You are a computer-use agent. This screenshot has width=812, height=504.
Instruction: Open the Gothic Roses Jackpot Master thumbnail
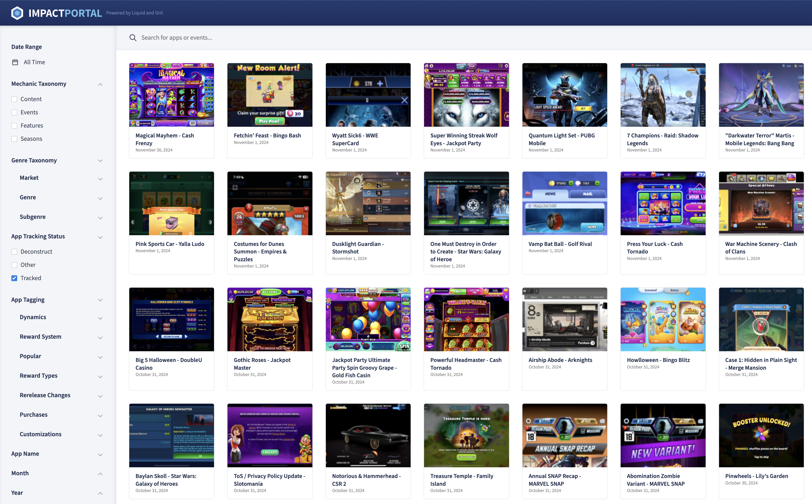tap(270, 319)
